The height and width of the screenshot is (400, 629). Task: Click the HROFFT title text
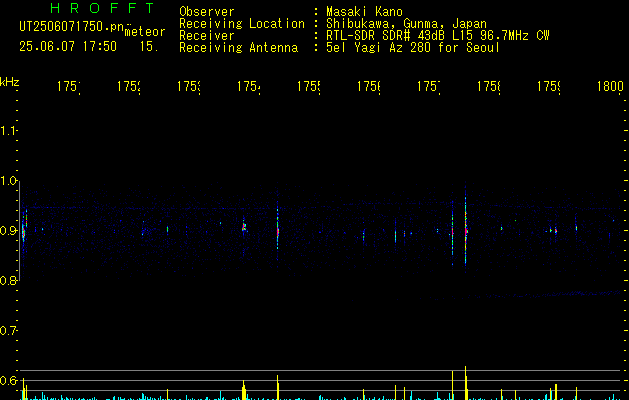click(x=102, y=8)
